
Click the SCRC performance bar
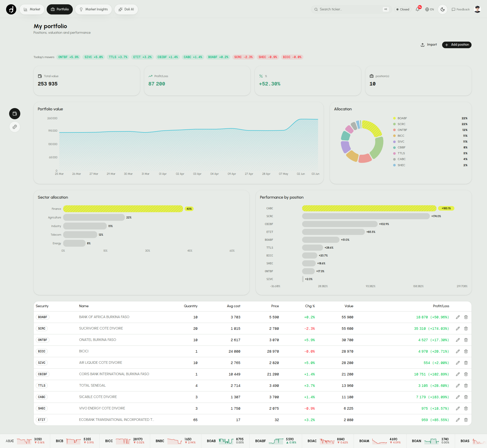(x=366, y=216)
